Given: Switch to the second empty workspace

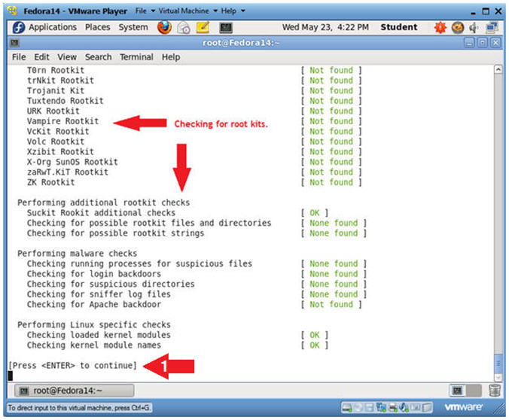Looking at the screenshot, I should pyautogui.click(x=474, y=391).
